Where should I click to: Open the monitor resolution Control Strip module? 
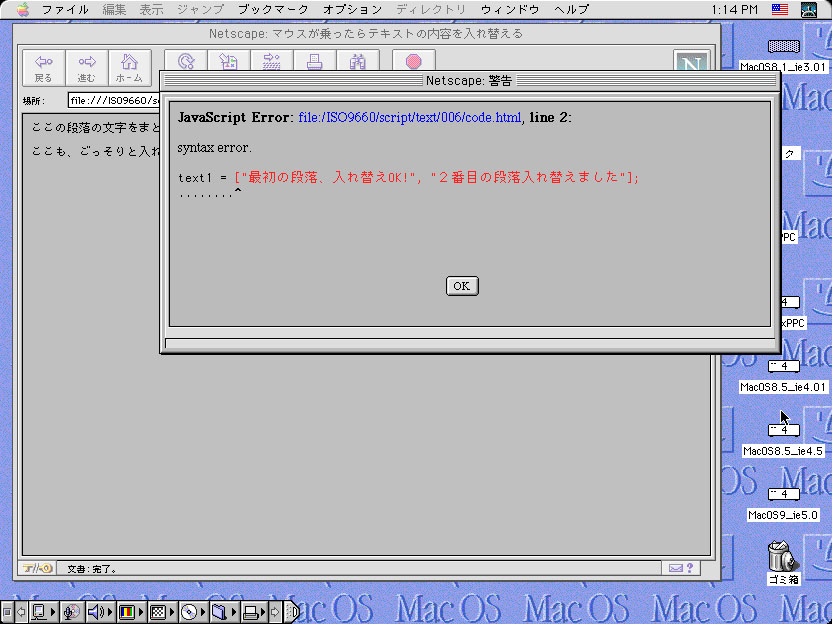pyautogui.click(x=161, y=612)
